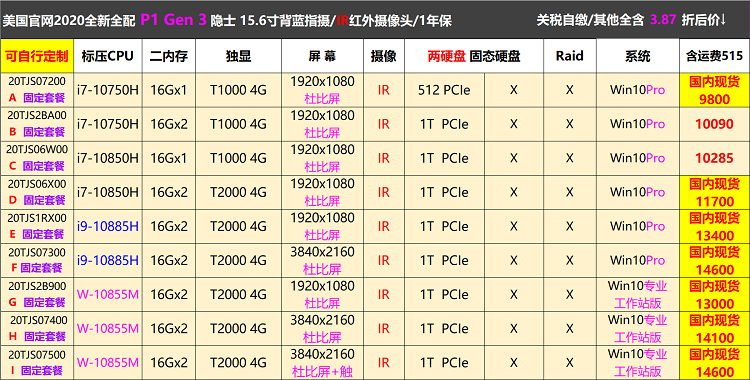The image size is (750, 380).
Task: Select the Raid column header
Action: [570, 56]
